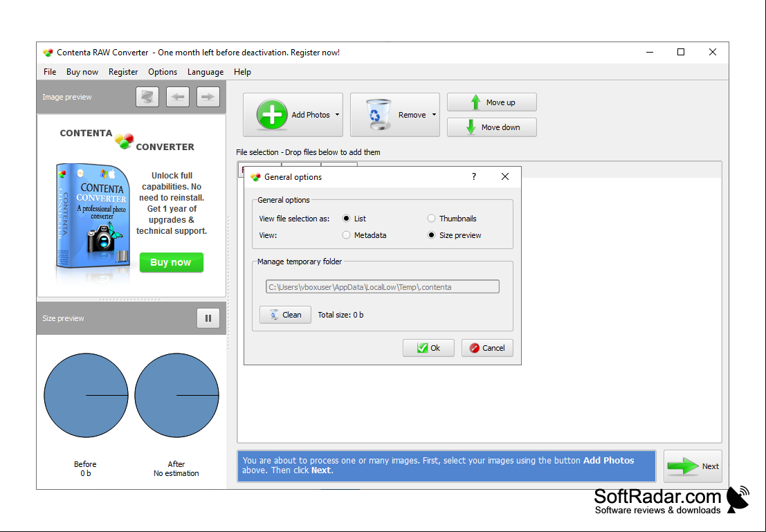Open the Remove dropdown arrow
This screenshot has width=766, height=532.
(434, 116)
